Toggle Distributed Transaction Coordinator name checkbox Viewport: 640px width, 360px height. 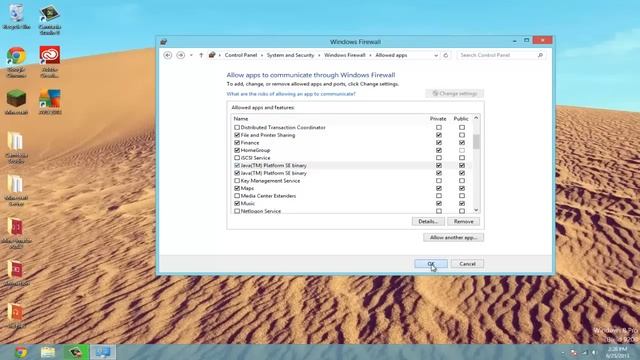[x=237, y=127]
